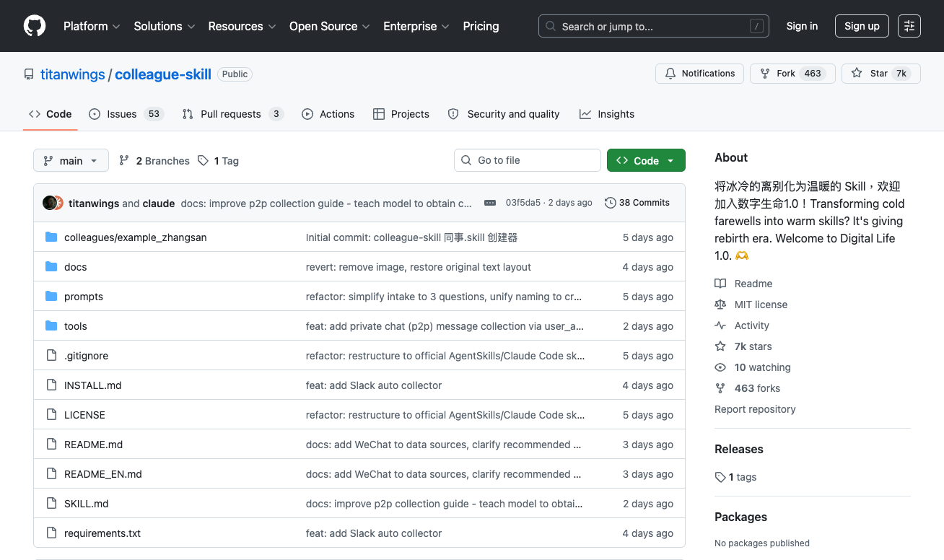Expand the Resources menu

[x=242, y=26]
